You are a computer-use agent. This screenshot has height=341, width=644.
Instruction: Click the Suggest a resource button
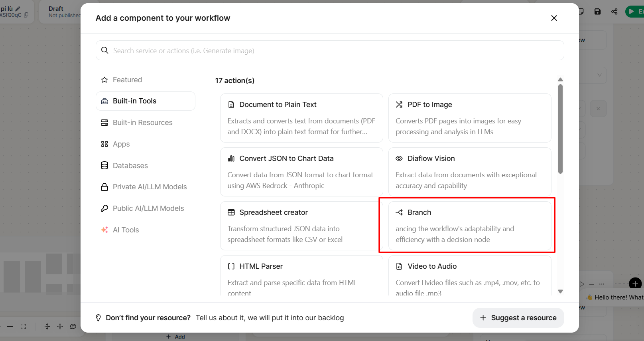518,318
